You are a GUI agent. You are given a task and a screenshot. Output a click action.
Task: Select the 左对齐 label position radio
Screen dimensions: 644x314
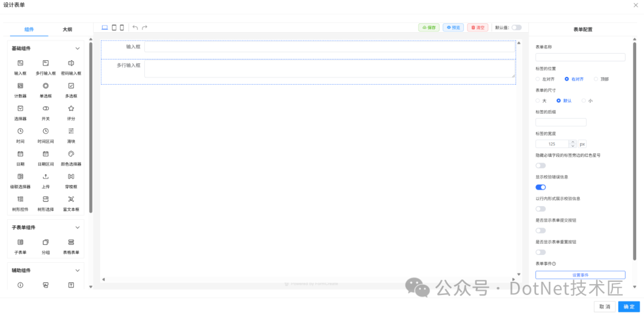click(538, 79)
